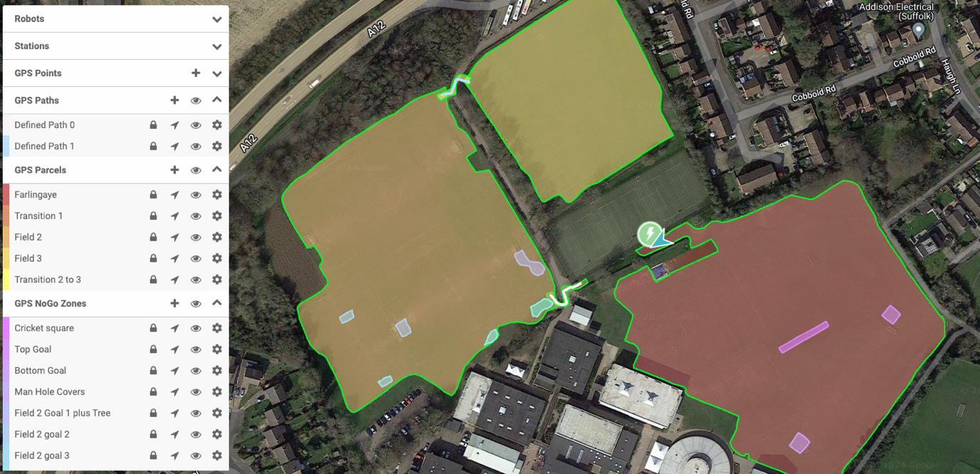Add a new GPS Path with plus icon
Screen dimensions: 980x474
174,100
